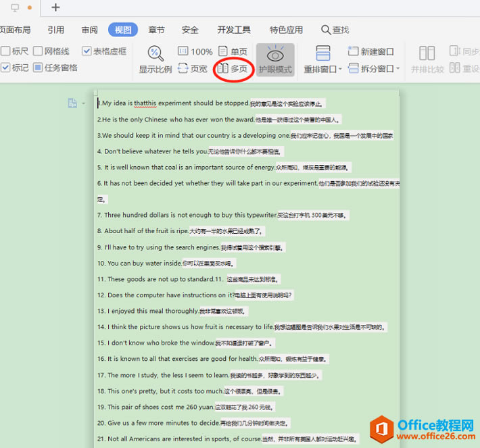
Task: Click line 'Three hundred dollars is not enough'
Action: [x=223, y=215]
